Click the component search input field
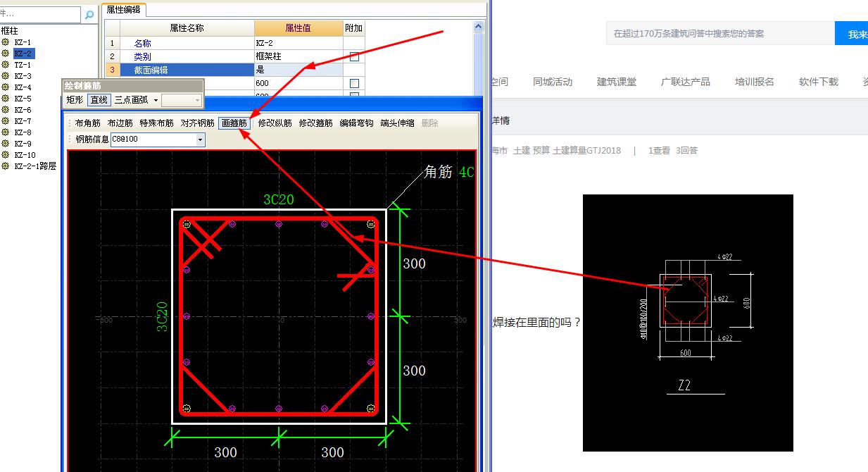The width and height of the screenshot is (868, 472). tap(41, 14)
